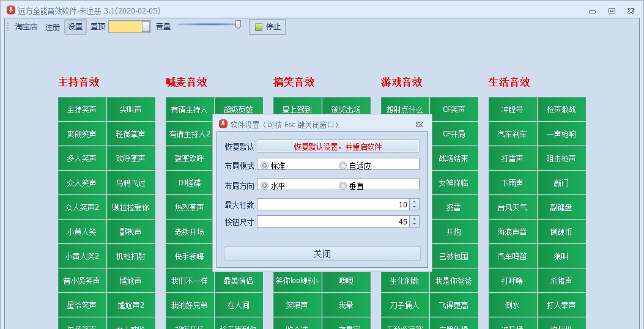Click the 小黄人笑 sound button

82,232
